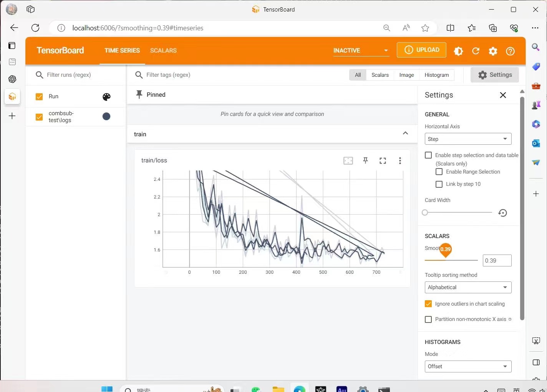Collapse the train section
547x392 pixels.
pos(405,133)
